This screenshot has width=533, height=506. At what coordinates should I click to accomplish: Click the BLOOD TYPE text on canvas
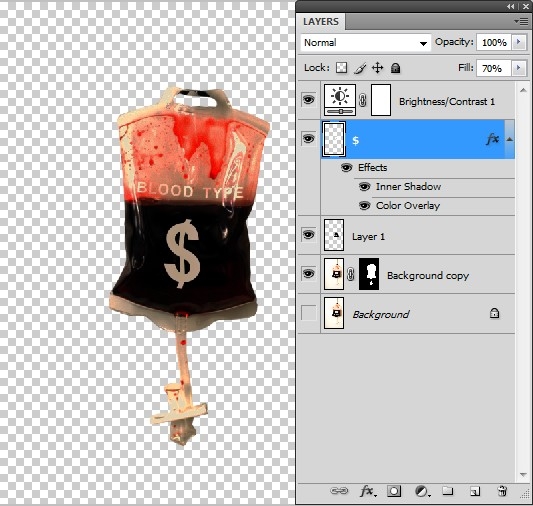click(190, 190)
